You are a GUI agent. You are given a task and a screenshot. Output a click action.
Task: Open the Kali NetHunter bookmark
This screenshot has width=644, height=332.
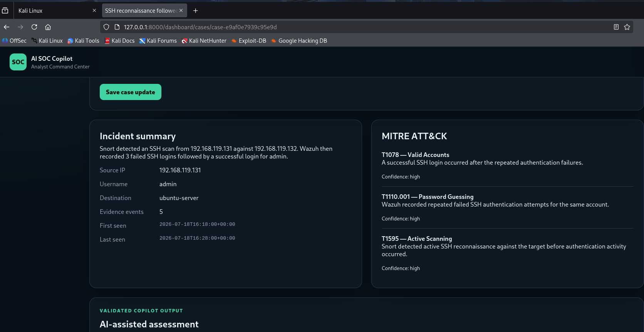(x=204, y=41)
